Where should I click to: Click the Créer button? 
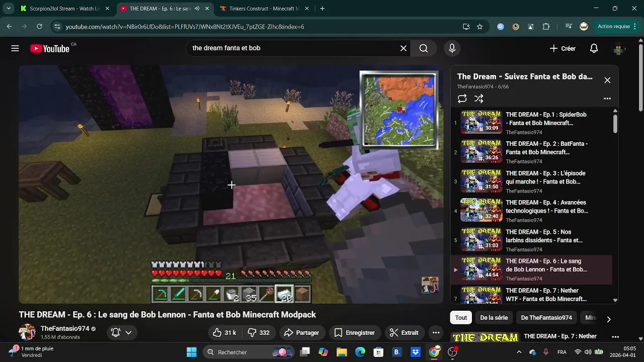562,48
